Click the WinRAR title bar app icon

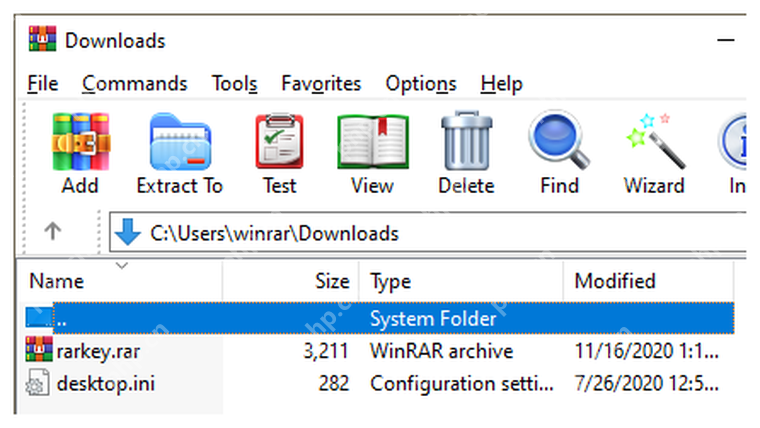(x=42, y=39)
